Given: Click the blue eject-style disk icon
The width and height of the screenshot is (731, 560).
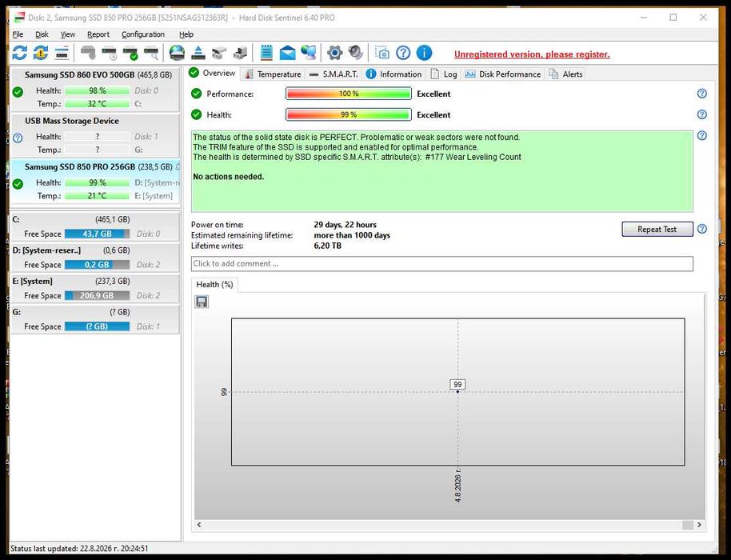Looking at the screenshot, I should [x=198, y=53].
